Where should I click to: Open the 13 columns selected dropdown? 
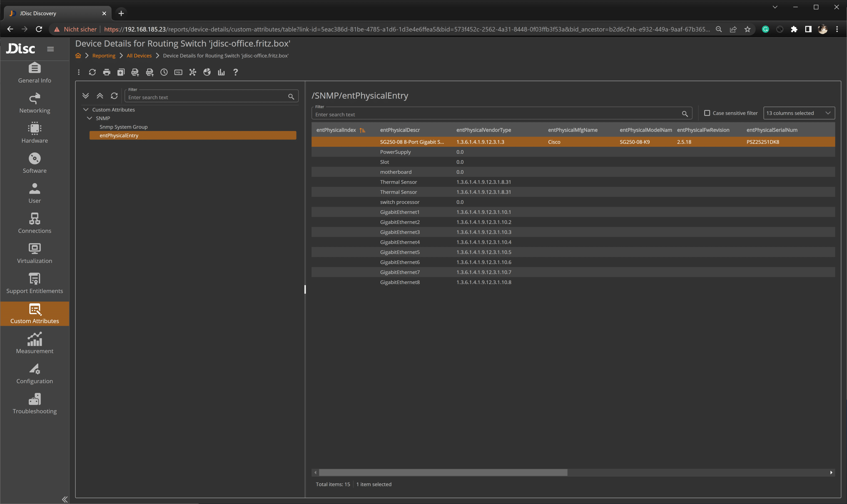pos(799,113)
